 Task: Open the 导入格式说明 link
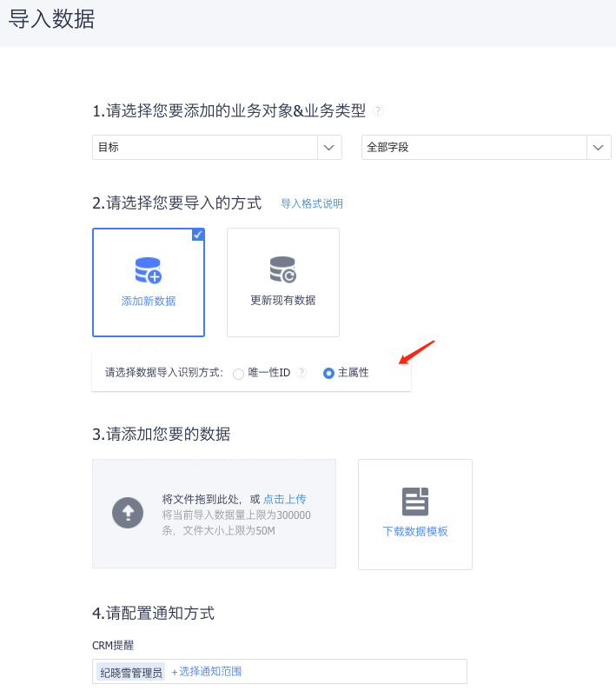pos(312,203)
